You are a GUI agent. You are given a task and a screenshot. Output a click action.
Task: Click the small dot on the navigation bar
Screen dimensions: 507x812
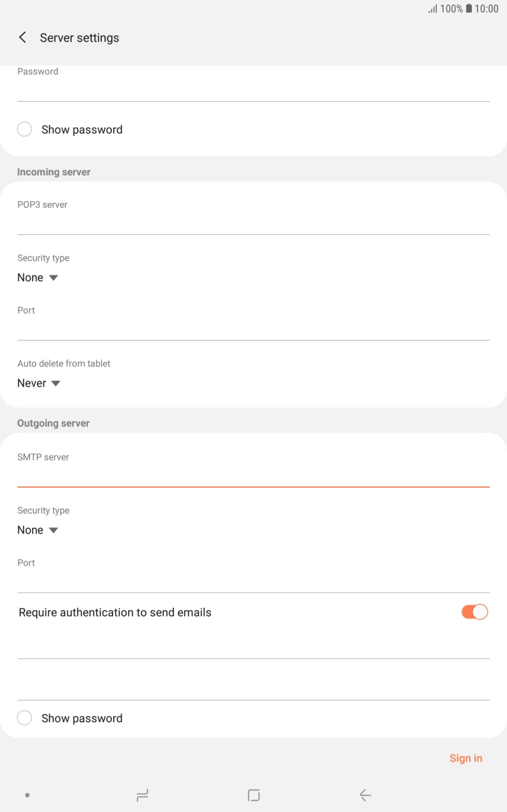click(x=26, y=794)
